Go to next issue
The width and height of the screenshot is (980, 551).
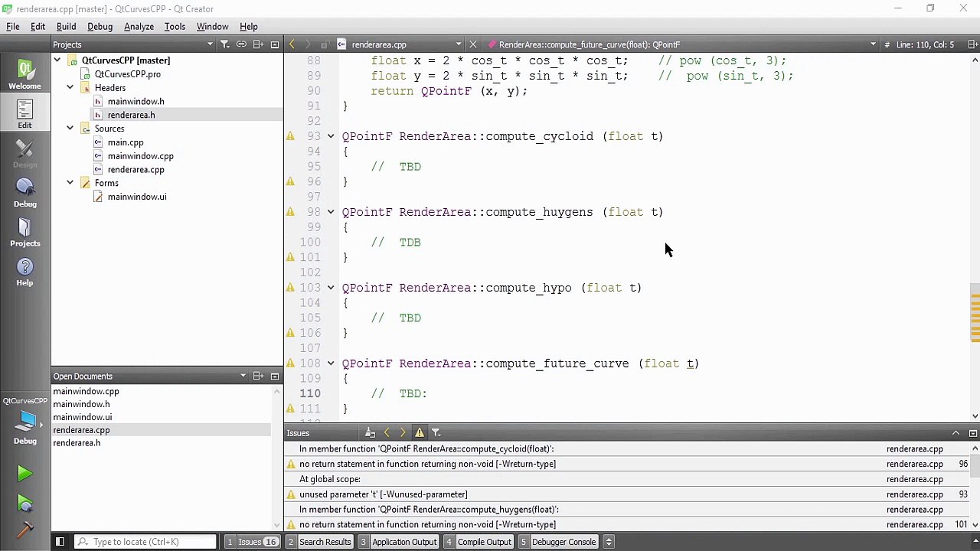point(403,433)
